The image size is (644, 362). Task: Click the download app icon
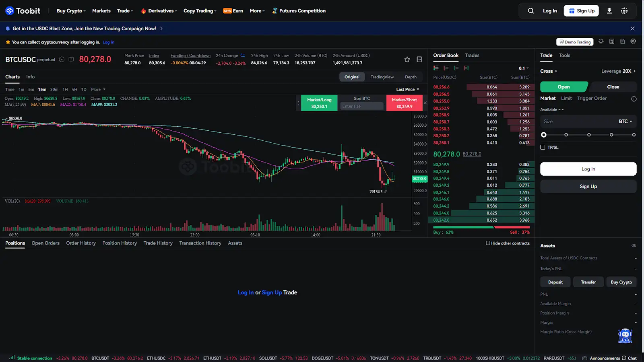tap(609, 11)
